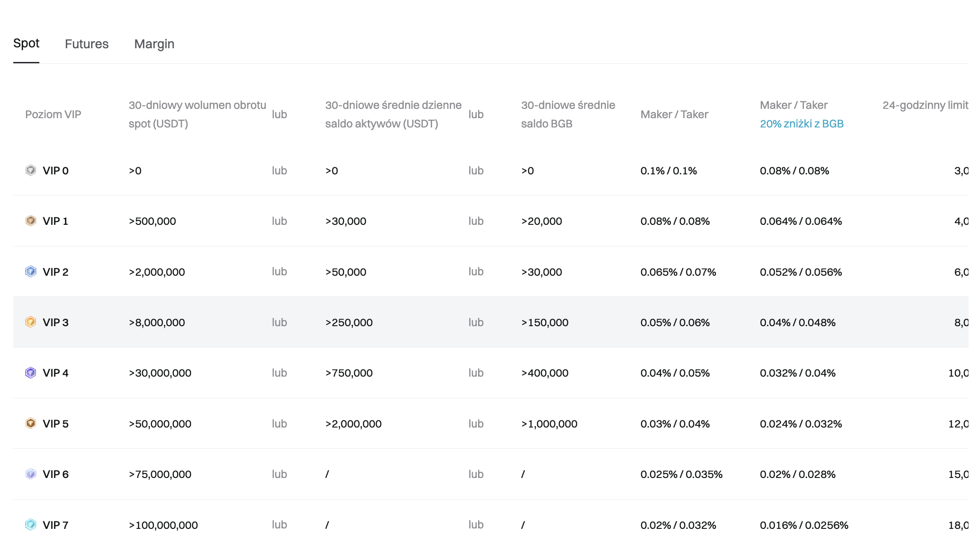980x547 pixels.
Task: Click the VIP 2 blue badge icon
Action: [31, 272]
